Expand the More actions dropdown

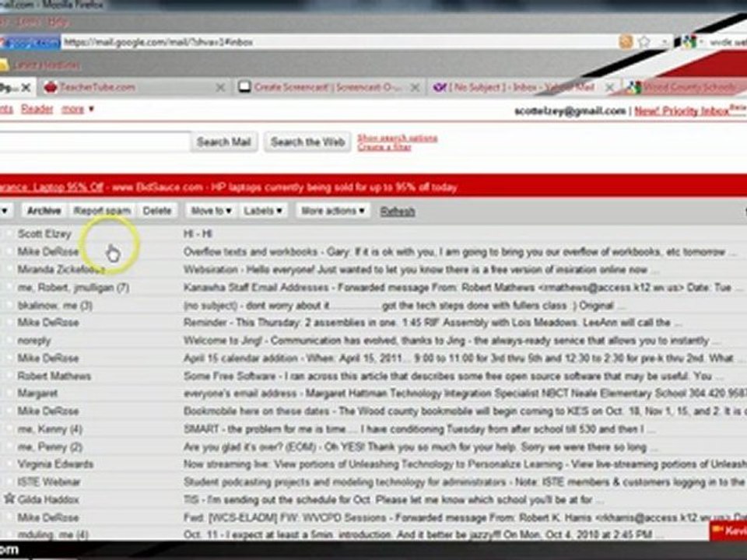[x=333, y=211]
